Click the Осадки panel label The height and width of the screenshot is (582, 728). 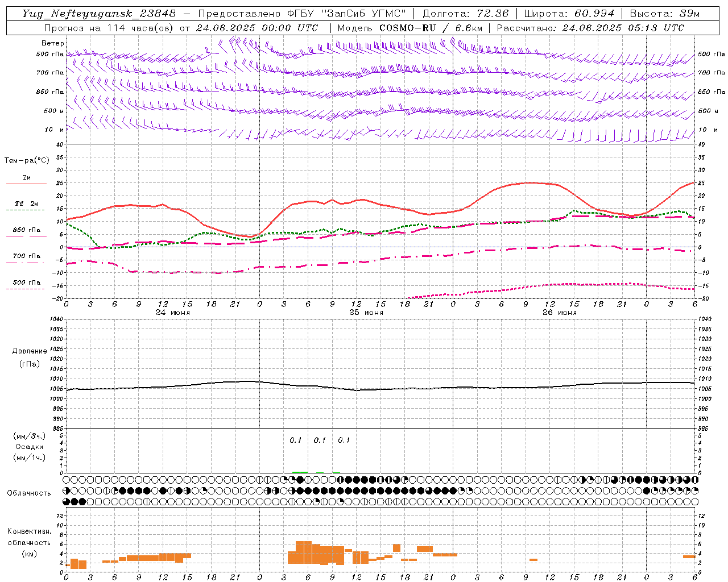click(30, 447)
